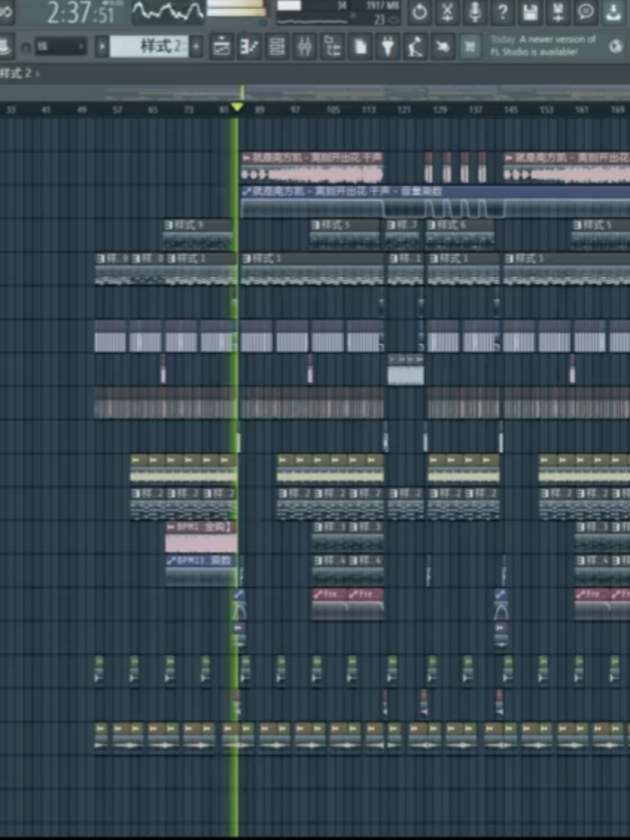The height and width of the screenshot is (840, 630).
Task: Open the 样式2 pattern selector
Action: pyautogui.click(x=149, y=47)
